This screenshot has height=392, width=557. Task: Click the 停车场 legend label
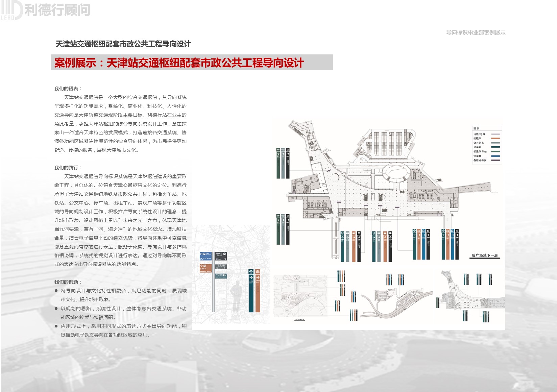477,156
